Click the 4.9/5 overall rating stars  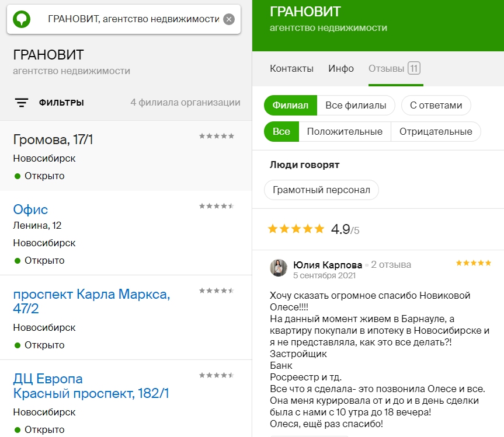point(296,229)
